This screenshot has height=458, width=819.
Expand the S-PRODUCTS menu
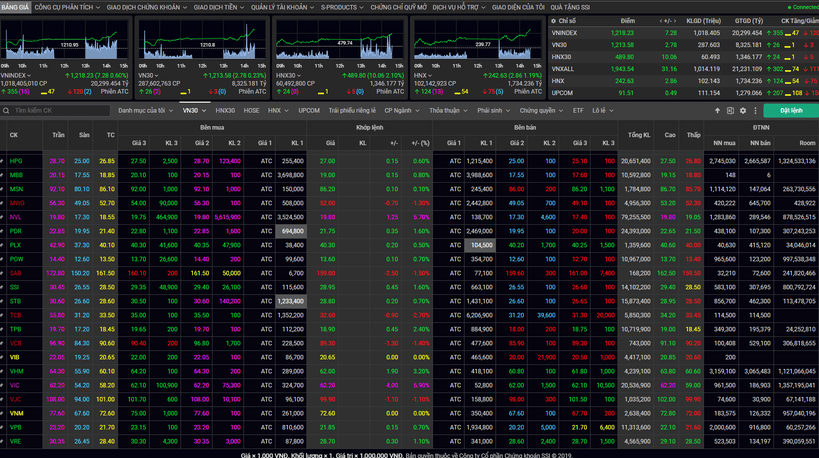pyautogui.click(x=342, y=7)
